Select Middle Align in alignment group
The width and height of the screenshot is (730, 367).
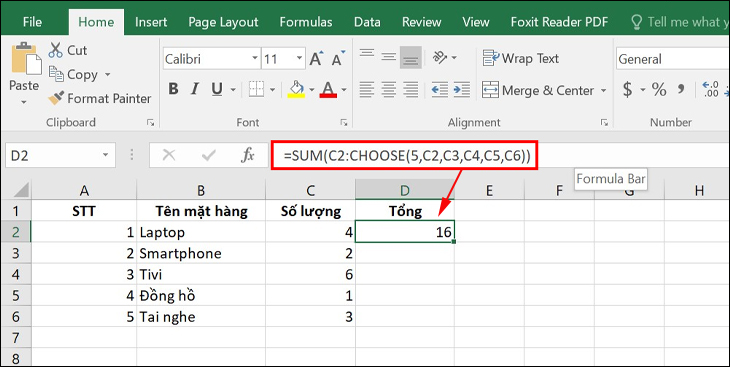[388, 57]
